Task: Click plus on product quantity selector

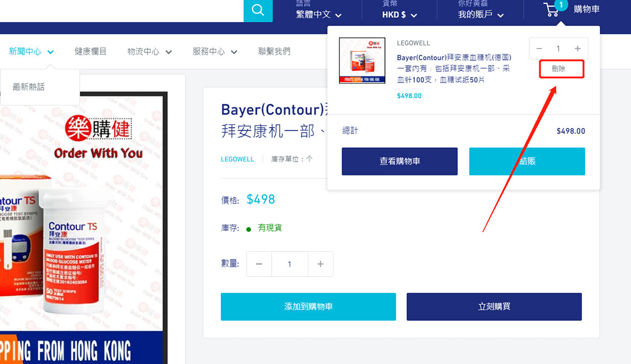Action: click(x=320, y=264)
